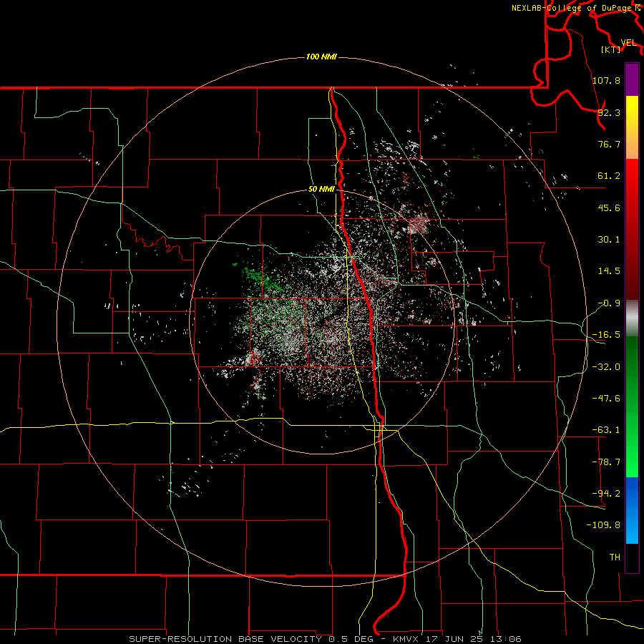Click the 100 NMI range ring label
Viewport: 644px width, 644px height.
pos(321,57)
